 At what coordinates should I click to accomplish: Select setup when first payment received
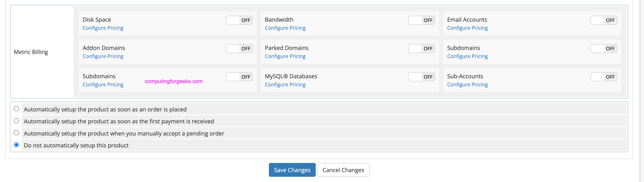click(x=16, y=121)
